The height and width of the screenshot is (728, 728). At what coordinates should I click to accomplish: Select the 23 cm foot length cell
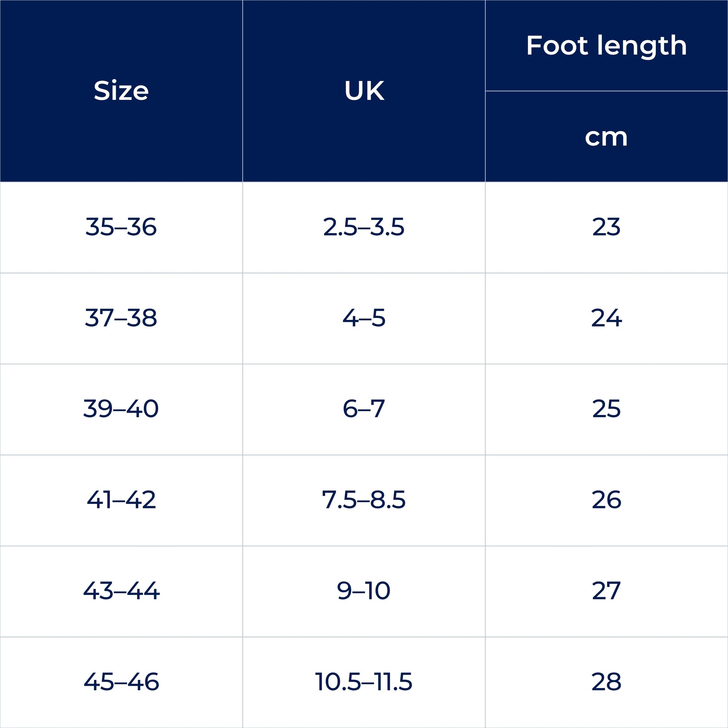click(606, 227)
